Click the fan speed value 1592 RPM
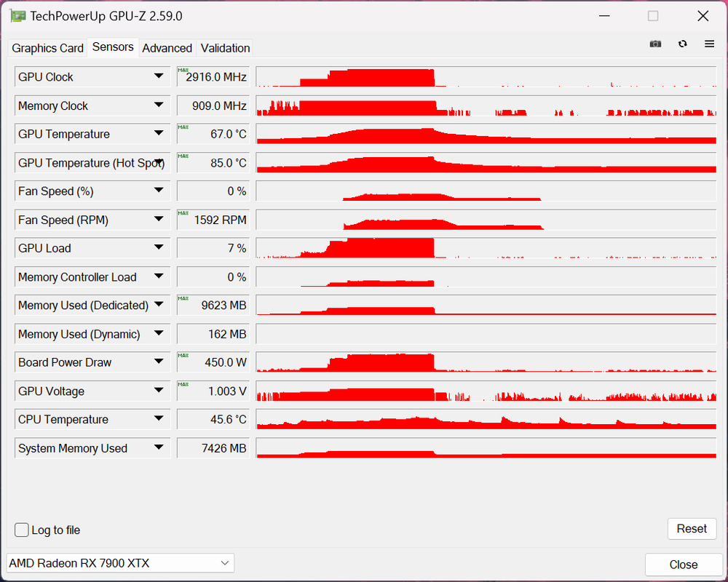 213,220
